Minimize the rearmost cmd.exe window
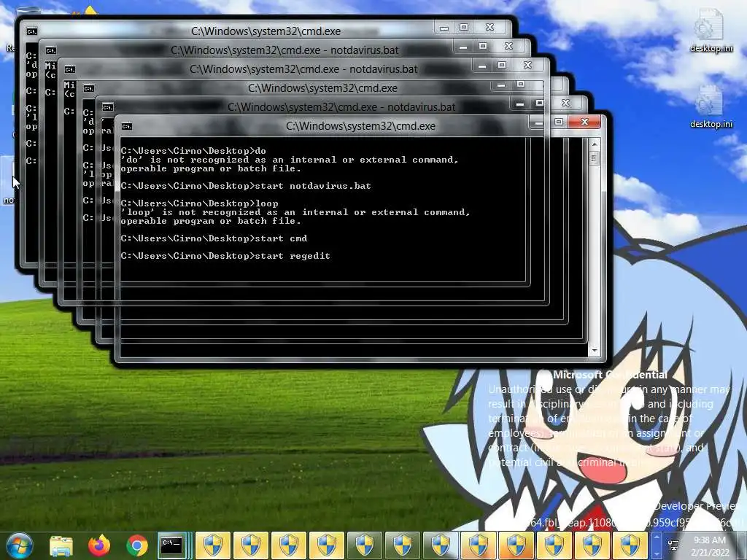The width and height of the screenshot is (747, 560). (444, 28)
